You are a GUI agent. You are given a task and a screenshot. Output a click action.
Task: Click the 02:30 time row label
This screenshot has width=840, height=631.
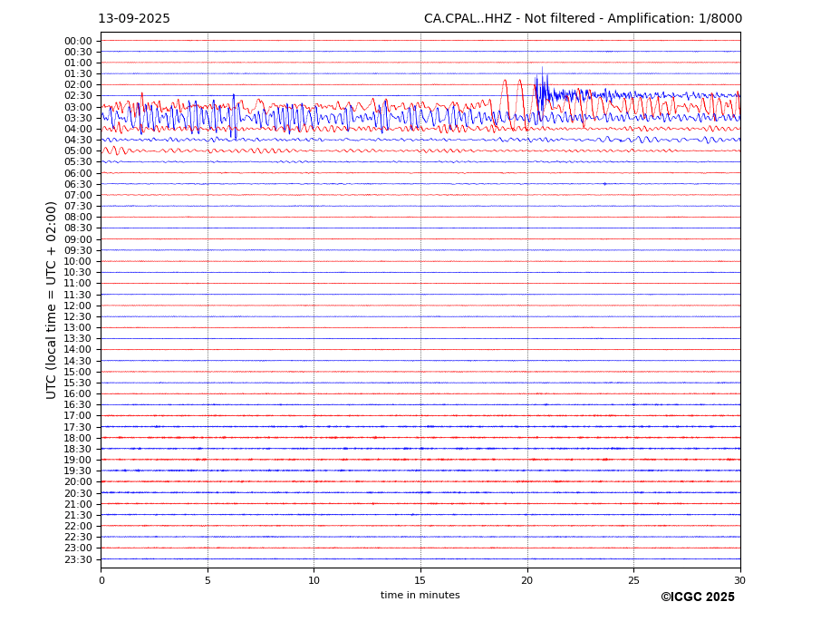[x=78, y=95]
